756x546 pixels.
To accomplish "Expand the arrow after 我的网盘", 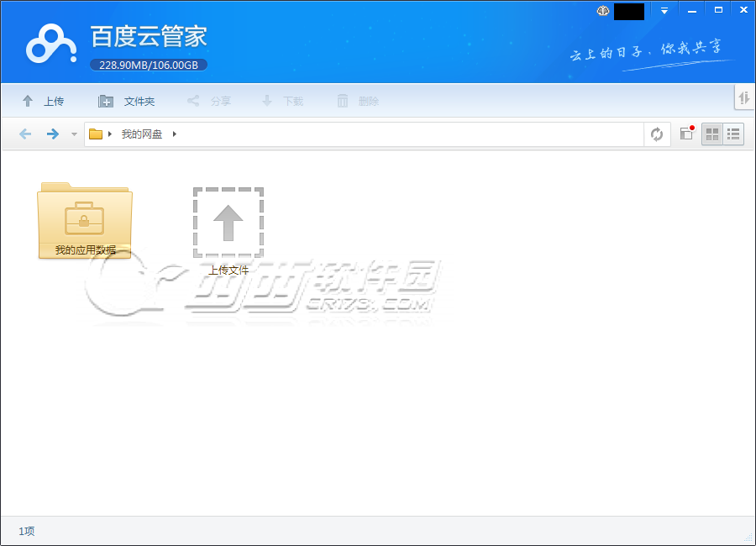I will click(175, 134).
